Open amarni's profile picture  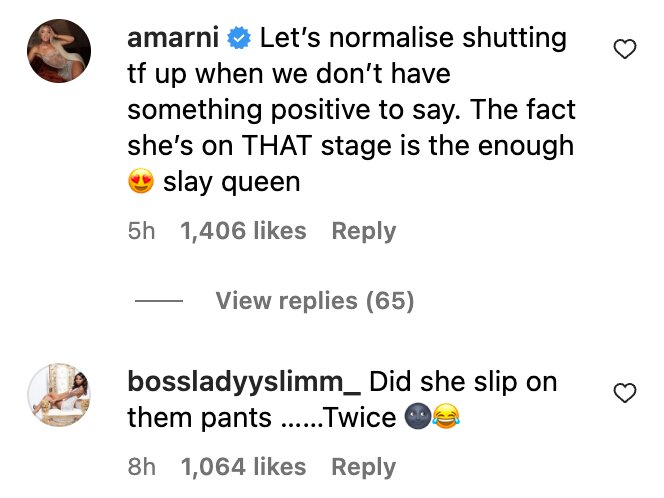pos(59,51)
